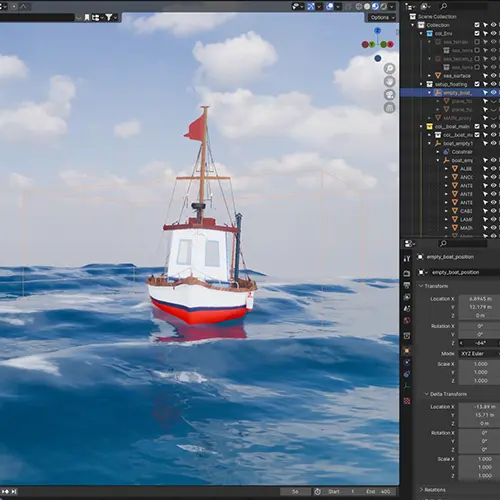The width and height of the screenshot is (500, 500).
Task: Collapse the Transform panel
Action: (x=433, y=286)
